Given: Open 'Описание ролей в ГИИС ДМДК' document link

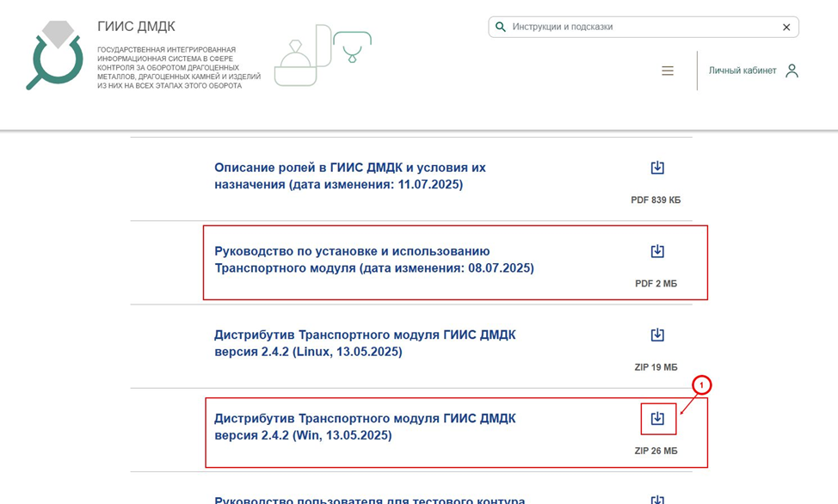Looking at the screenshot, I should click(350, 175).
